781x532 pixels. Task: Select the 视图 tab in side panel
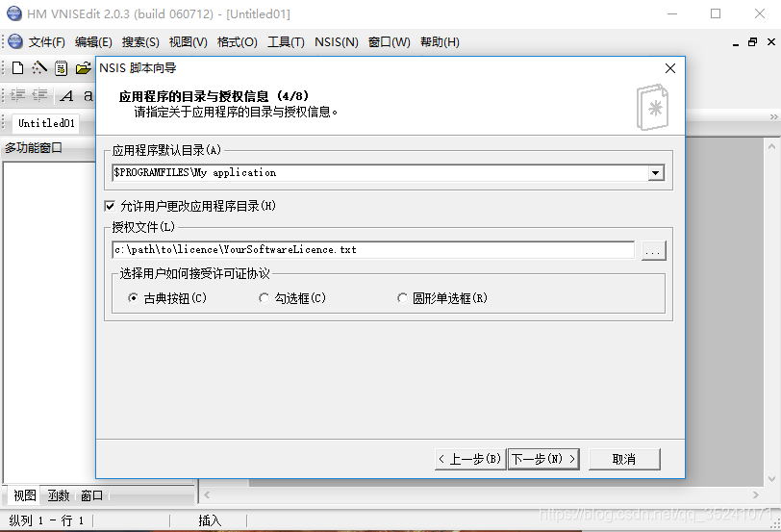[x=24, y=495]
